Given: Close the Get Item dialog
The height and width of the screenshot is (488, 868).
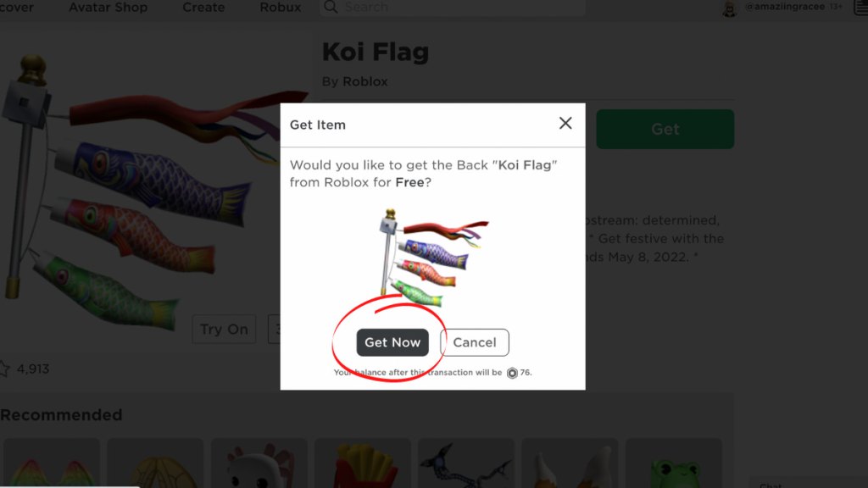Looking at the screenshot, I should click(x=565, y=123).
